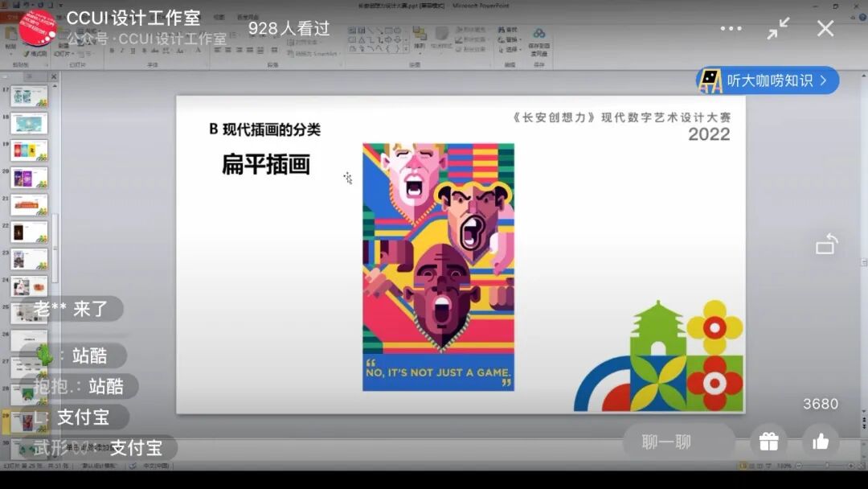Click the gift icon in the stream overlay

pyautogui.click(x=768, y=442)
